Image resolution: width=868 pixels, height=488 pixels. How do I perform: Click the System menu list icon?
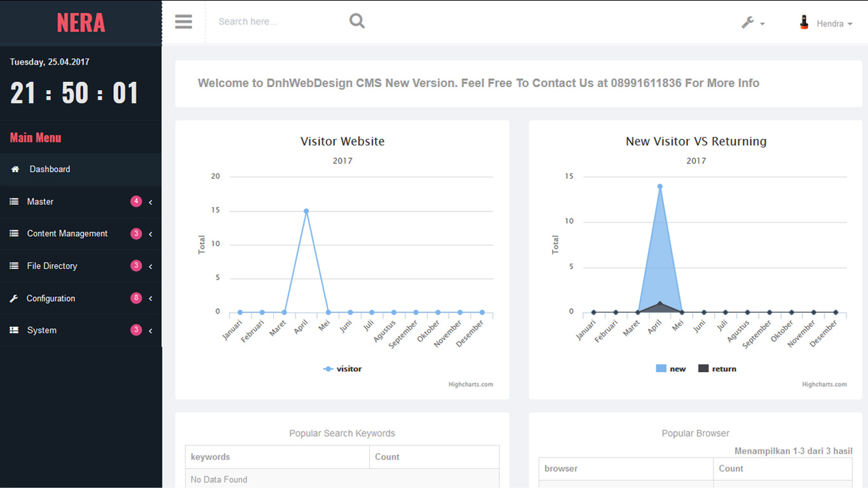click(x=14, y=330)
